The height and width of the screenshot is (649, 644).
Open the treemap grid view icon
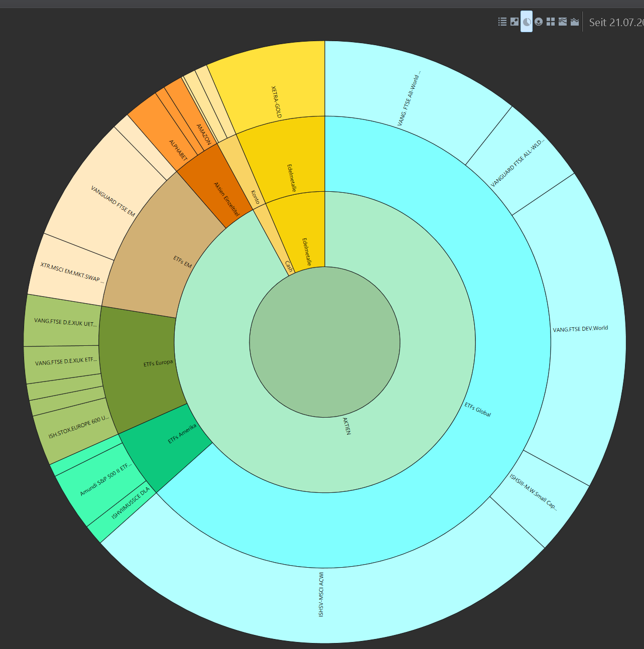[x=551, y=22]
